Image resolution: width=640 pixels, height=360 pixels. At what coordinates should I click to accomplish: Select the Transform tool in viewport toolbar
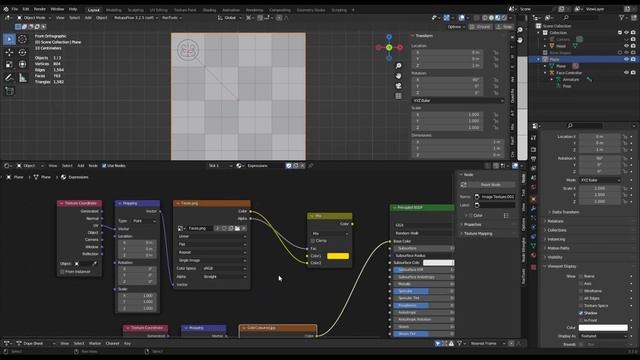pos(22,64)
